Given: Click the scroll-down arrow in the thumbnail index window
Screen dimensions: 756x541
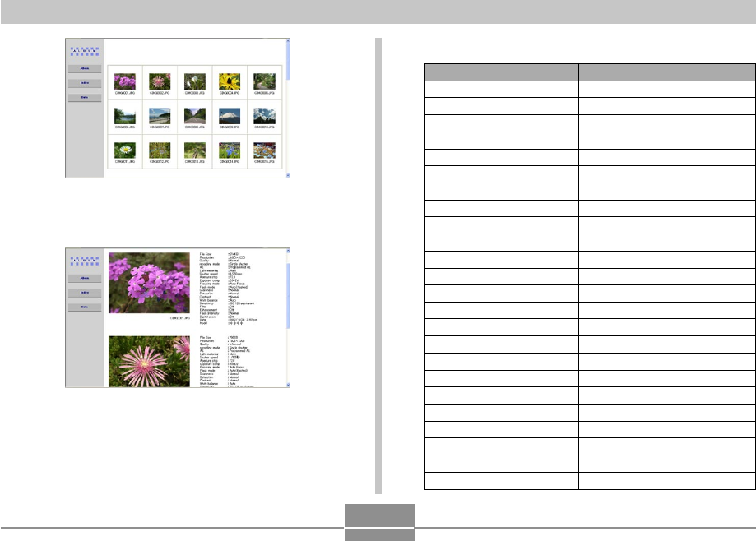Looking at the screenshot, I should 288,175.
